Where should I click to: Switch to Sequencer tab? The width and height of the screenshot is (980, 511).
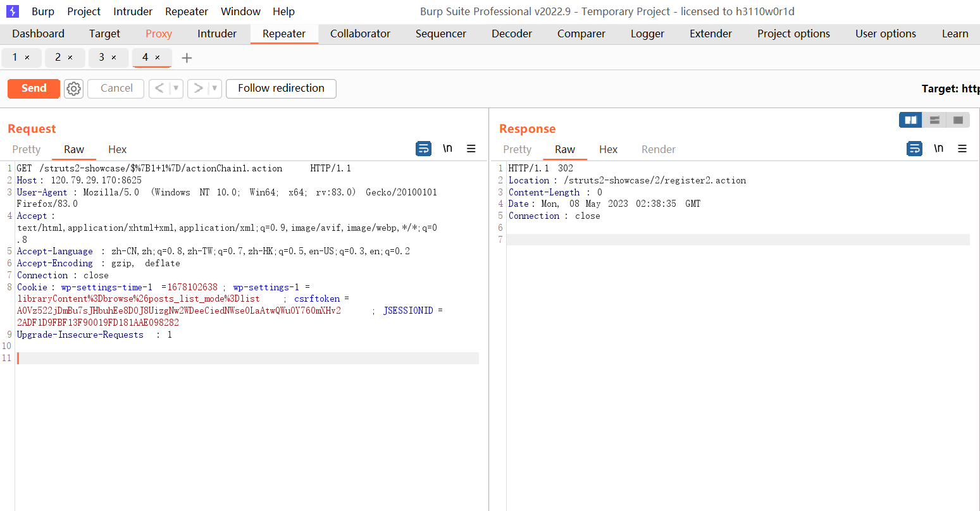click(x=441, y=34)
